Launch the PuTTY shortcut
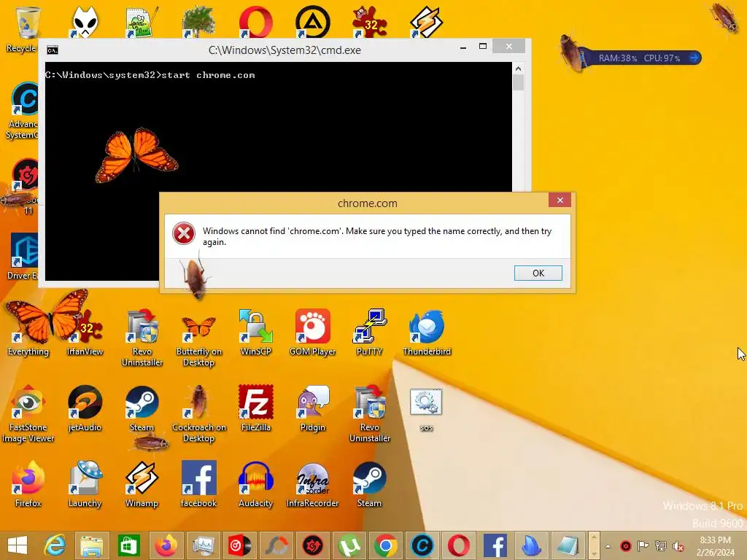747x560 pixels. [x=370, y=332]
